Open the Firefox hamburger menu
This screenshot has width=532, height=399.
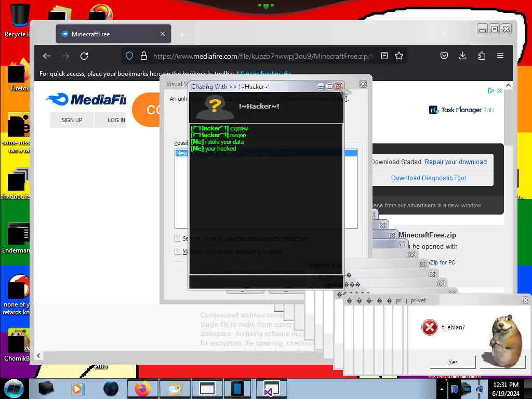pos(500,55)
